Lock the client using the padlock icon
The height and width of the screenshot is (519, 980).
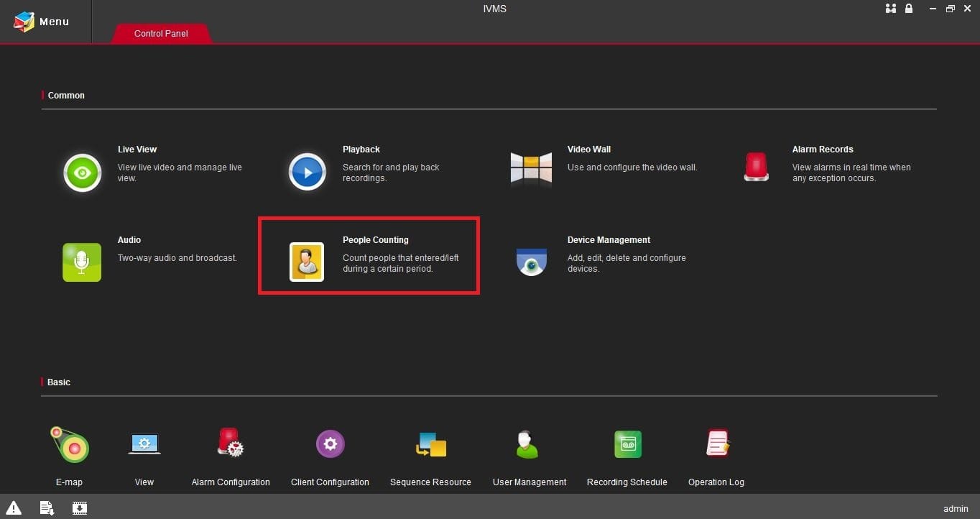(x=908, y=9)
